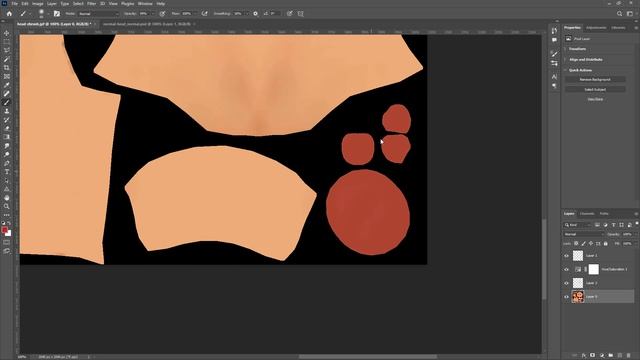Open the Filter menu
The width and height of the screenshot is (640, 360).
click(91, 4)
